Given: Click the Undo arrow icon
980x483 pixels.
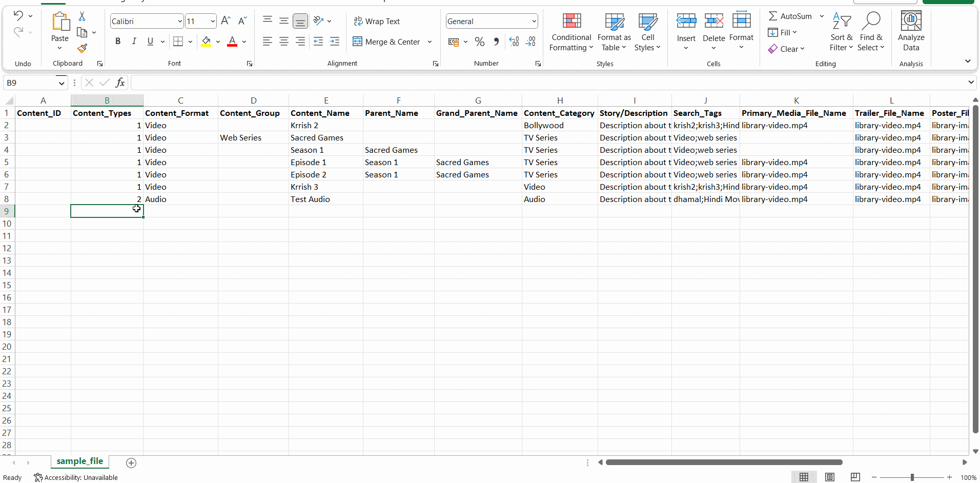Looking at the screenshot, I should click(x=18, y=16).
